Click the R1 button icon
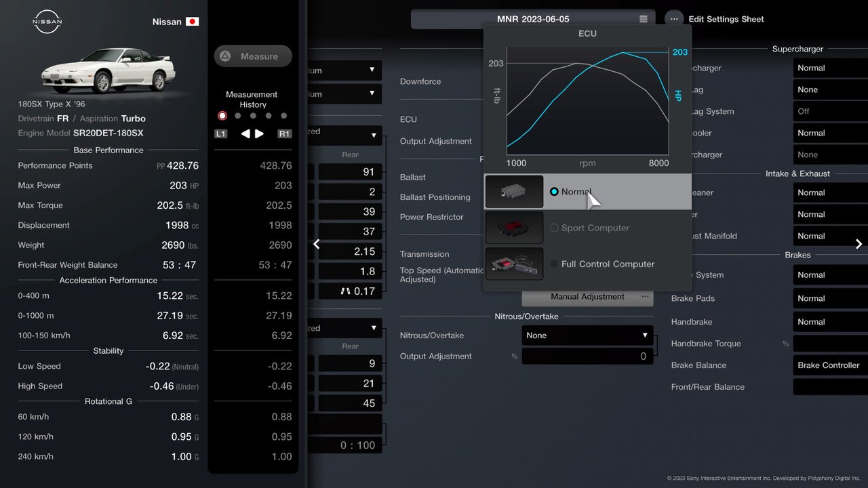 pos(284,134)
